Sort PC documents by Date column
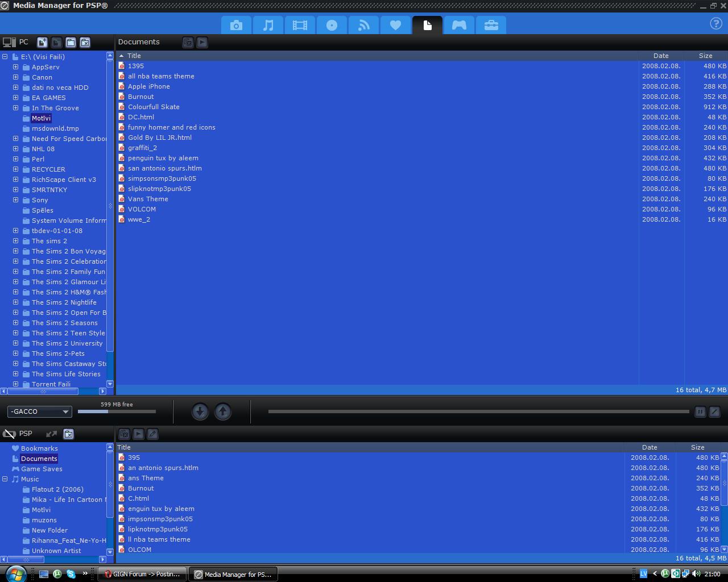The width and height of the screenshot is (728, 582). point(661,56)
